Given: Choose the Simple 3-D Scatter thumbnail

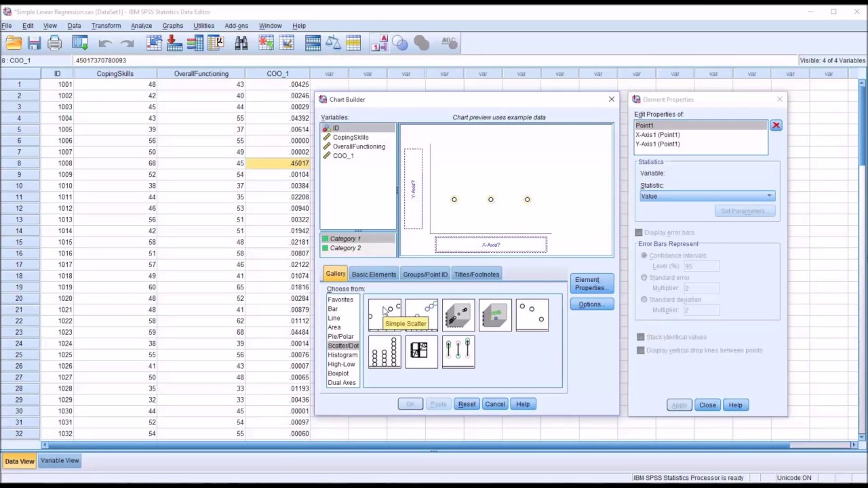Looking at the screenshot, I should click(458, 315).
